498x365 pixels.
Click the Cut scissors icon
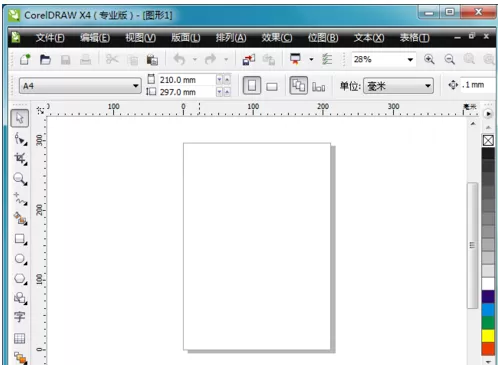click(x=112, y=59)
